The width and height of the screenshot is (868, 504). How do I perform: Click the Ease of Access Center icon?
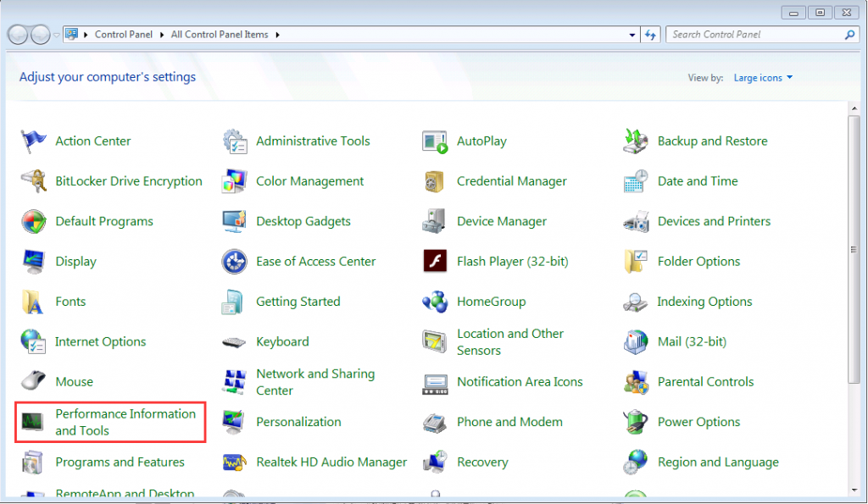click(x=235, y=261)
